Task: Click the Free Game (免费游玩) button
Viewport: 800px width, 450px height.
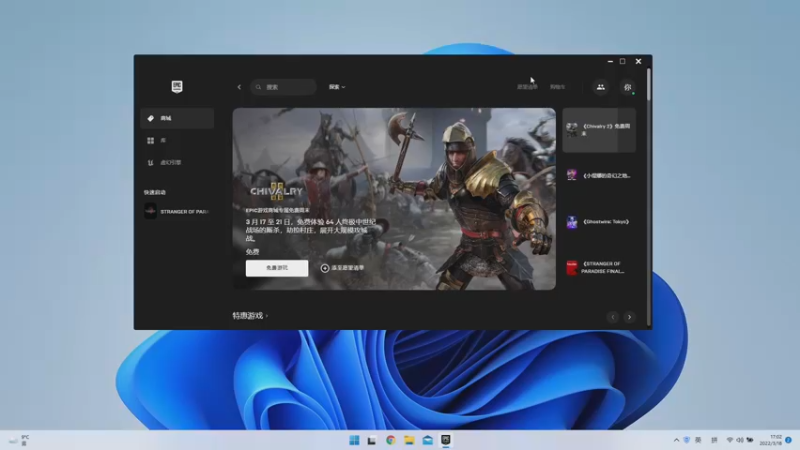Action: pyautogui.click(x=277, y=268)
